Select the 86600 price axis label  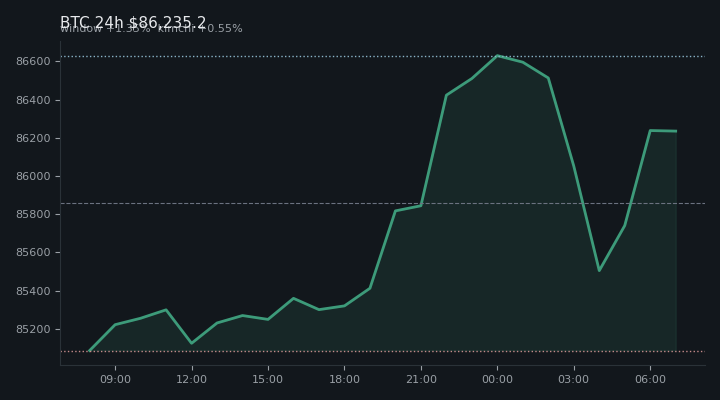[33, 62]
